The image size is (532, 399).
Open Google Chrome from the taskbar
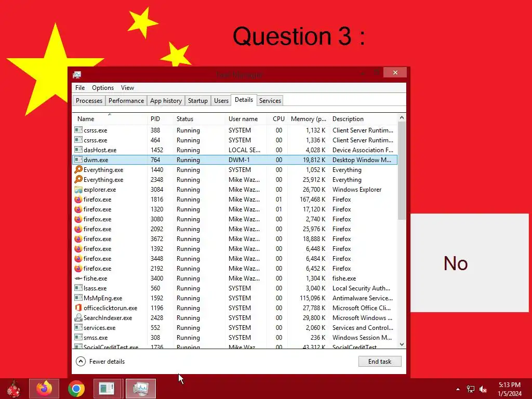point(76,389)
